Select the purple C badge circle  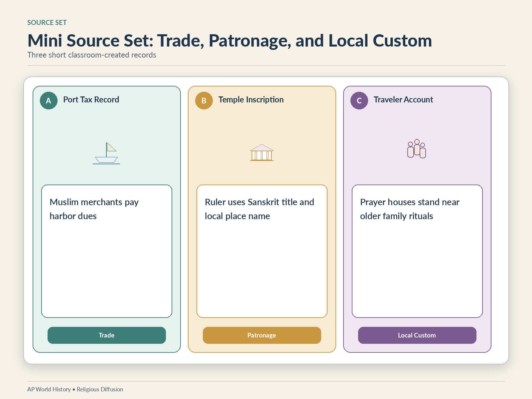click(359, 100)
